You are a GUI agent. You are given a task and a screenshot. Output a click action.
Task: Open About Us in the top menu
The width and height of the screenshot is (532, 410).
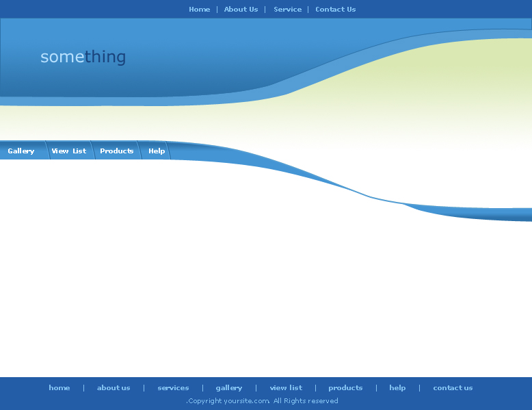(x=241, y=10)
